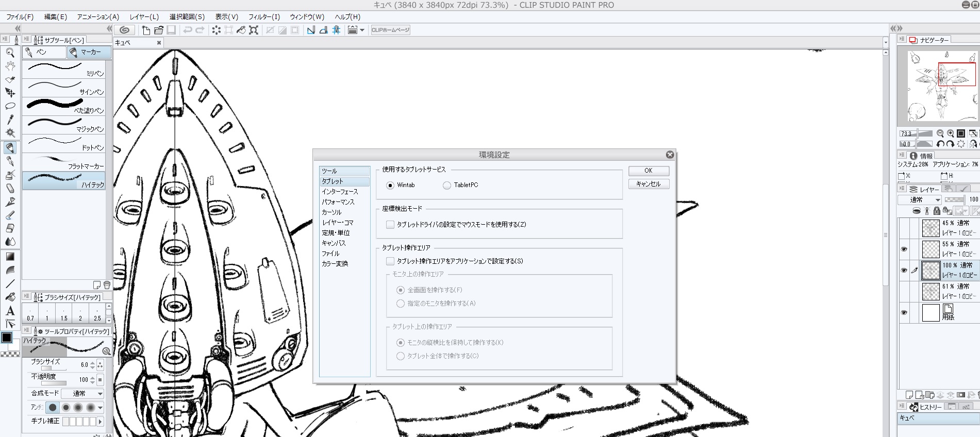Select the Eraser tool
The image size is (980, 437).
pyautogui.click(x=10, y=228)
